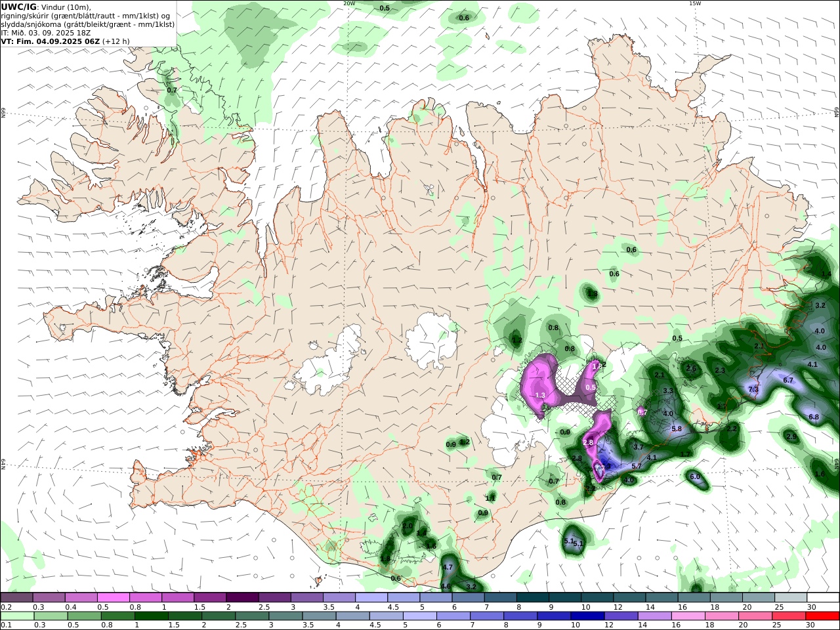Click the 5–6 light blue swatch, lower legend

click(419, 616)
